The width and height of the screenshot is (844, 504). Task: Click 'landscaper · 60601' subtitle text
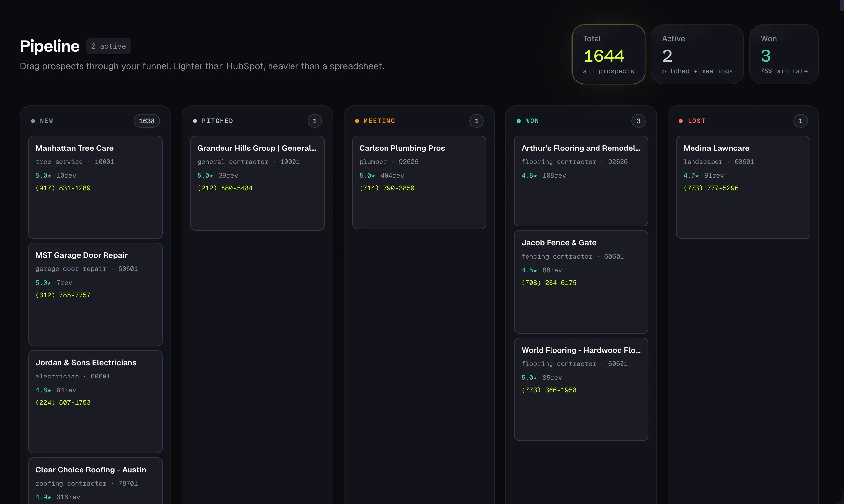coord(719,162)
